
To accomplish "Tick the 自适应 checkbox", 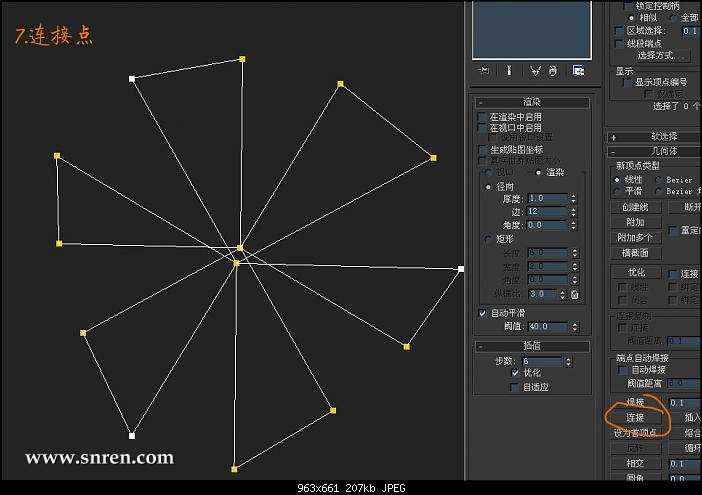I will tap(515, 387).
